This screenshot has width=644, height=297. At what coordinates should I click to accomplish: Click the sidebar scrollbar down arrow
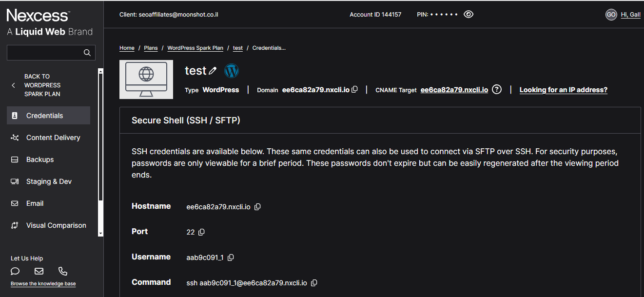click(x=100, y=234)
